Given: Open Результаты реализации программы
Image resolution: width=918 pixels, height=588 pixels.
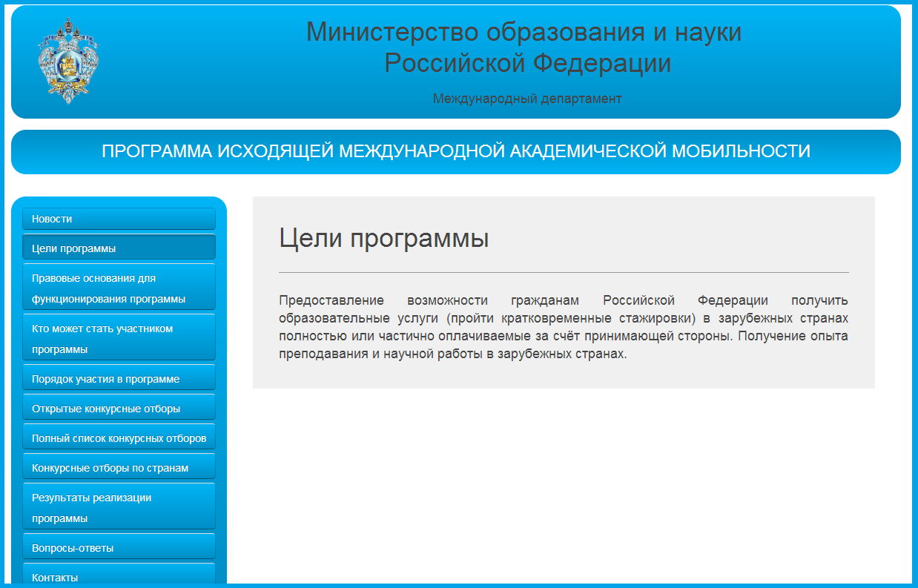Looking at the screenshot, I should coord(119,507).
